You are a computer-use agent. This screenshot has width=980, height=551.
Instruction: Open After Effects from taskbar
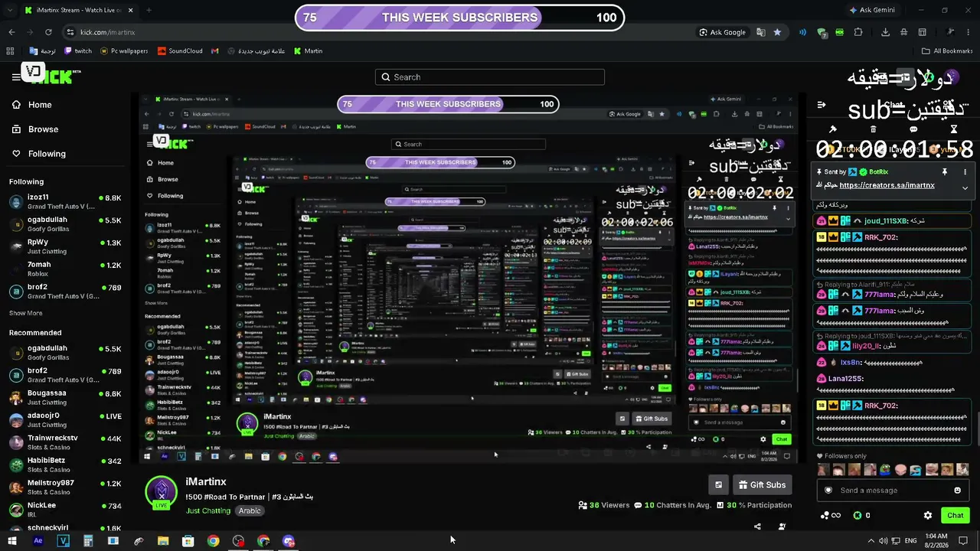click(x=38, y=541)
